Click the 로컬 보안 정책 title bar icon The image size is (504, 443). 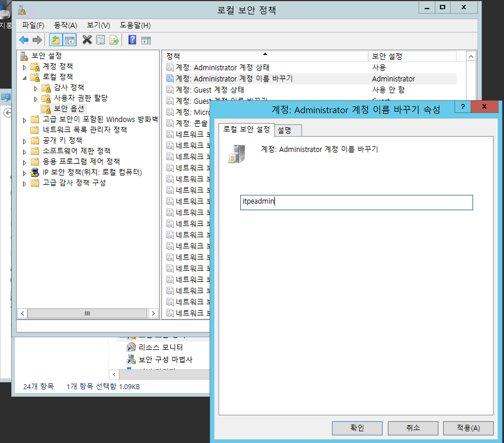22,10
